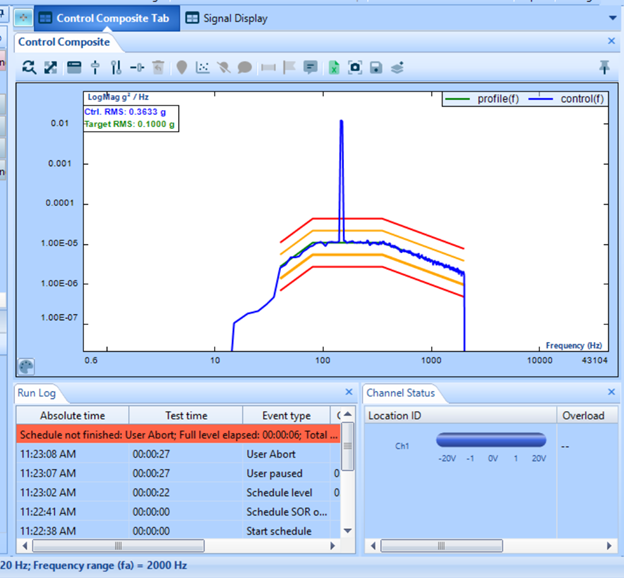Click the round globe icon below the chart
624x578 pixels.
tap(27, 366)
